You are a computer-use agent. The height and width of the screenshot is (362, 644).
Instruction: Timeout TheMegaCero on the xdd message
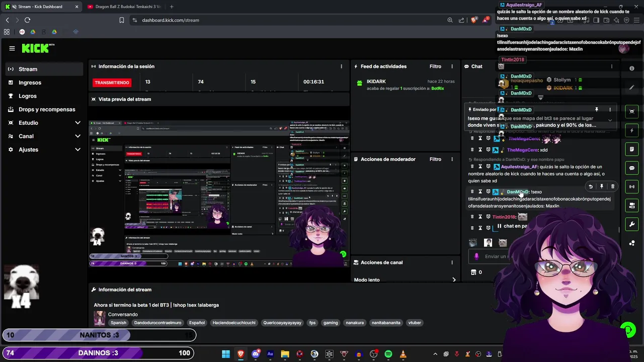(480, 150)
